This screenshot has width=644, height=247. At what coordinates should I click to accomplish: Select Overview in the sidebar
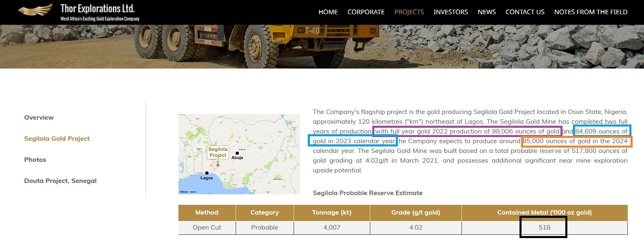point(39,118)
